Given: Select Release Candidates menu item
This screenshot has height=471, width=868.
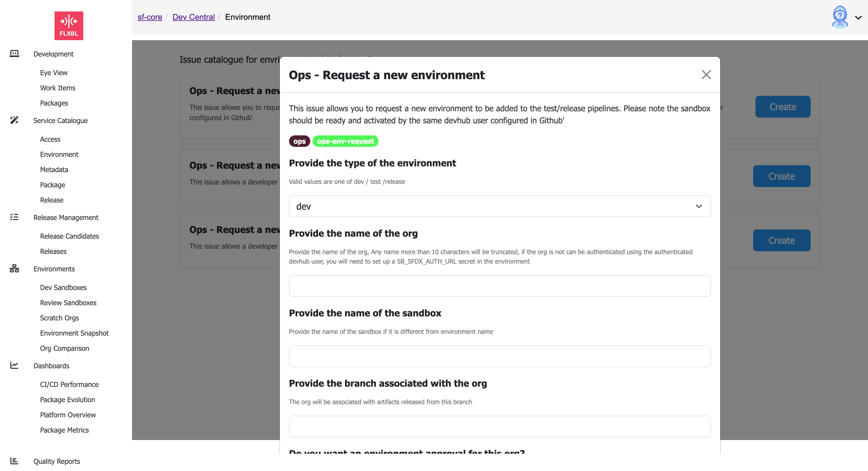Looking at the screenshot, I should 69,236.
